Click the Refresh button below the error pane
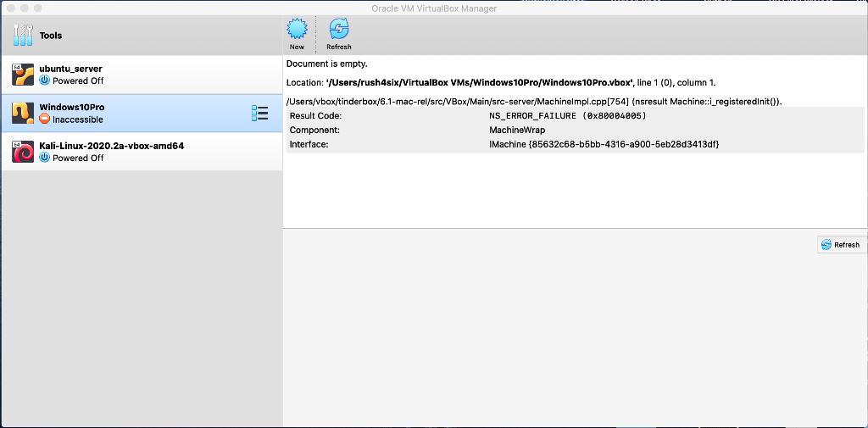The image size is (868, 428). coord(841,245)
